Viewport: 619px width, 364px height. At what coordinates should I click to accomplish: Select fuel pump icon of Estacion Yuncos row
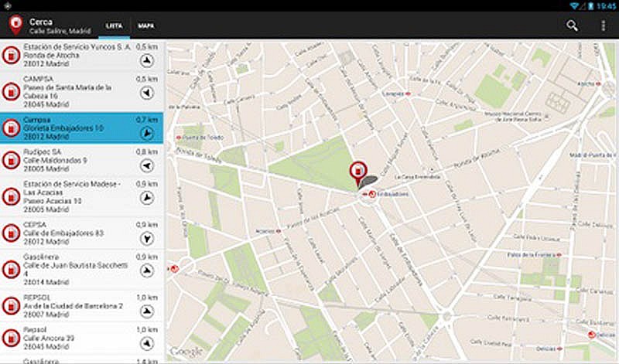(11, 55)
